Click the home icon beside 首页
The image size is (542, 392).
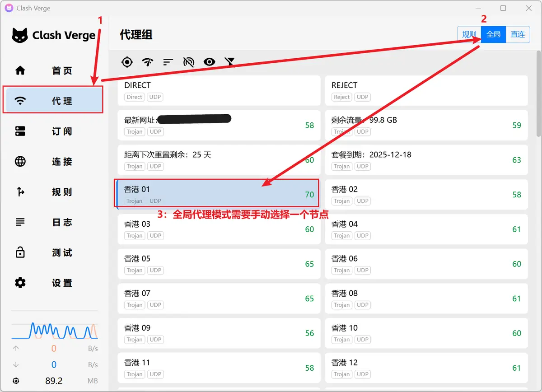(20, 70)
